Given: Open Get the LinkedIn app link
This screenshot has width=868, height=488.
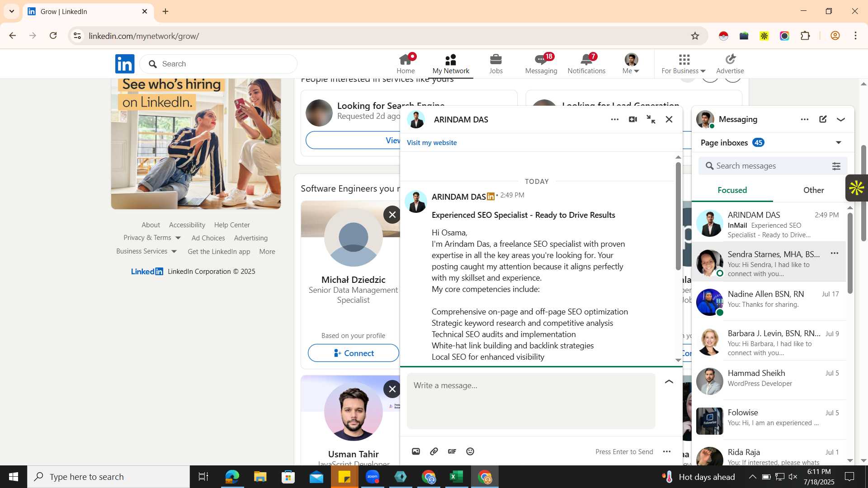Looking at the screenshot, I should pyautogui.click(x=219, y=251).
